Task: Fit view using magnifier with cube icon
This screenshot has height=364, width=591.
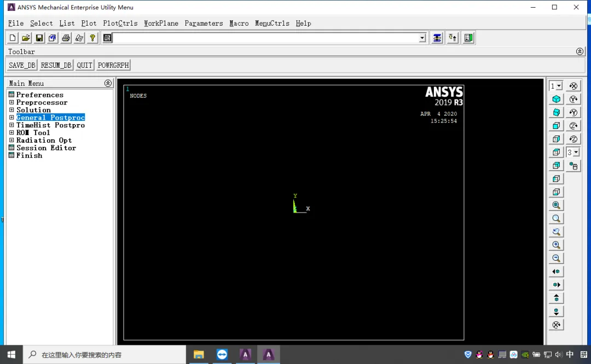Action: [x=557, y=205]
